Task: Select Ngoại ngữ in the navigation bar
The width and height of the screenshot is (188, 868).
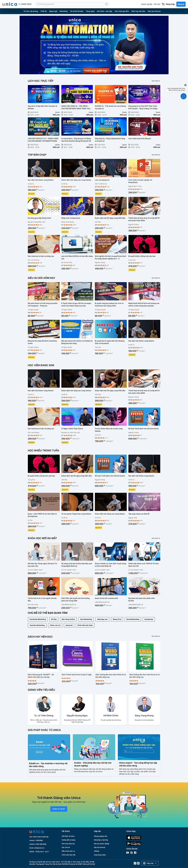Action: [x=53, y=11]
